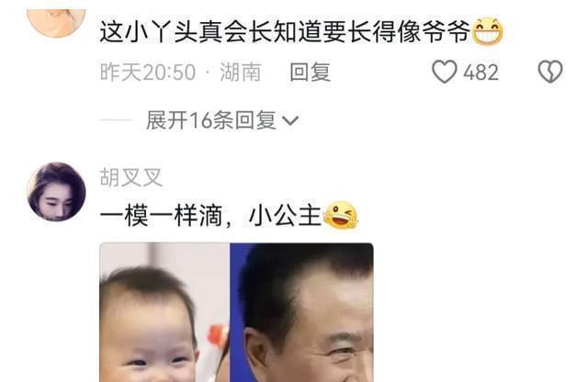Click the winking emoji after 小公主
The width and height of the screenshot is (588, 382).
point(340,215)
